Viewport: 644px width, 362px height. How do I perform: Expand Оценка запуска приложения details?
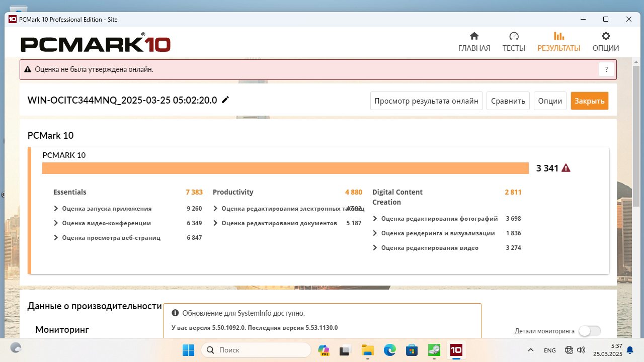(x=56, y=209)
